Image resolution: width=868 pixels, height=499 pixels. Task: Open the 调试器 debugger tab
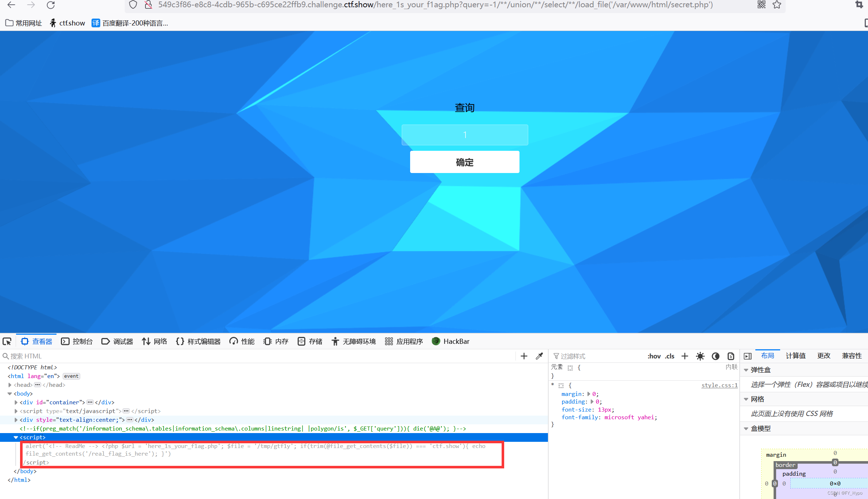click(117, 341)
